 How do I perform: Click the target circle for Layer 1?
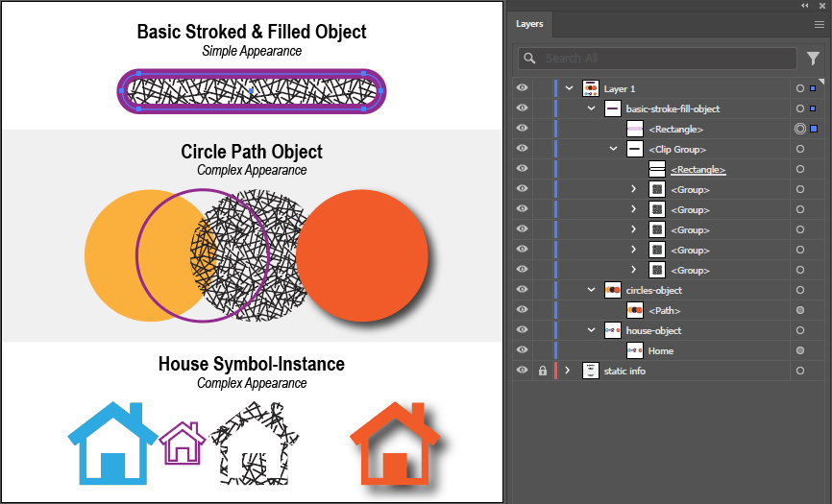click(x=800, y=88)
